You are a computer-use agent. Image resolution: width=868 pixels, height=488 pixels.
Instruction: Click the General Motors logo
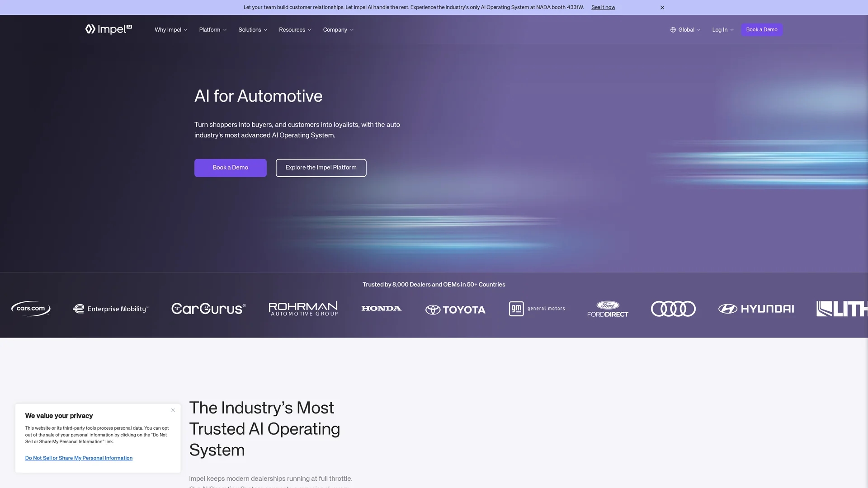(537, 309)
